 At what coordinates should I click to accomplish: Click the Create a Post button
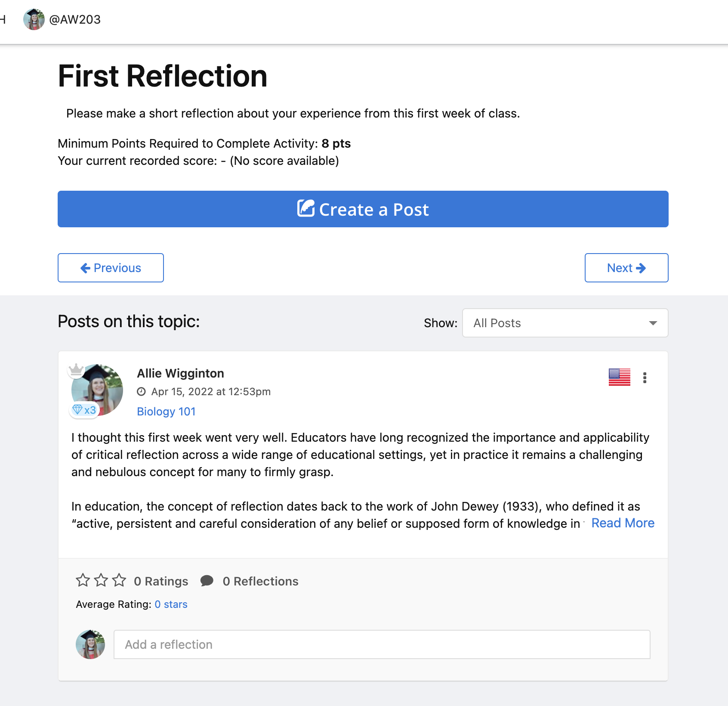tap(363, 209)
